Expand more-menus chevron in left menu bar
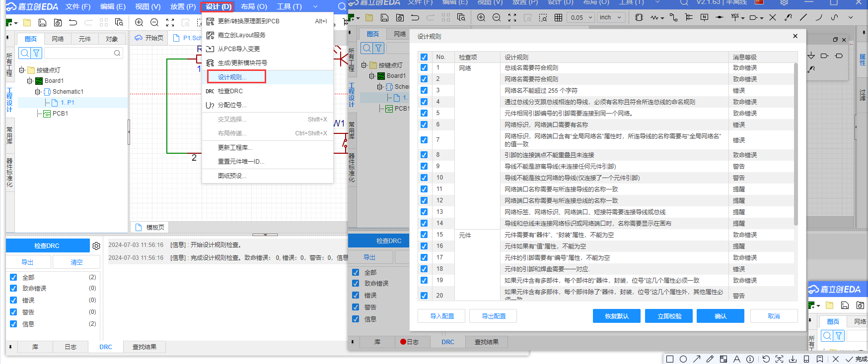 (x=315, y=6)
